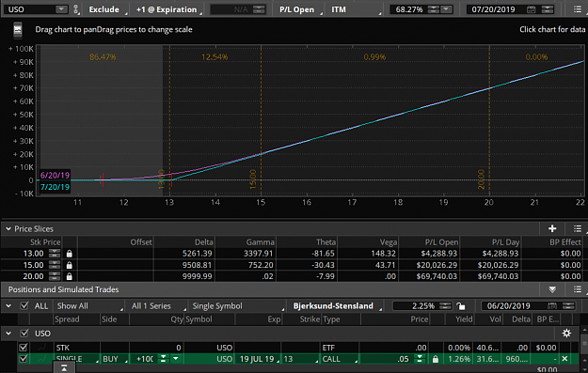The width and height of the screenshot is (588, 373).
Task: Open the Positions and Simulated Trades menu icon
Action: (578, 289)
